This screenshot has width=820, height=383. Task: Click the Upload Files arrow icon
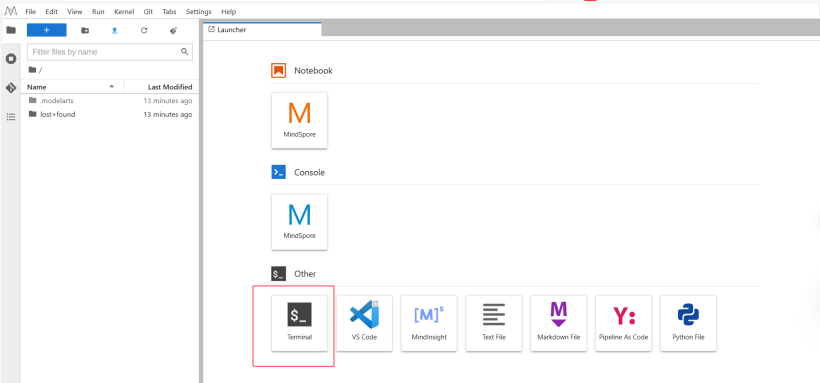point(115,30)
